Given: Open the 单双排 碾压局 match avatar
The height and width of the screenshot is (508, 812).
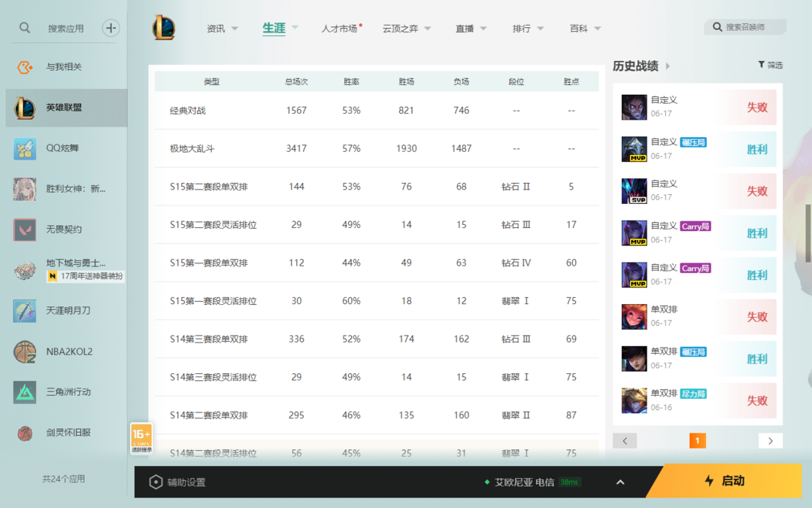Looking at the screenshot, I should pos(634,359).
